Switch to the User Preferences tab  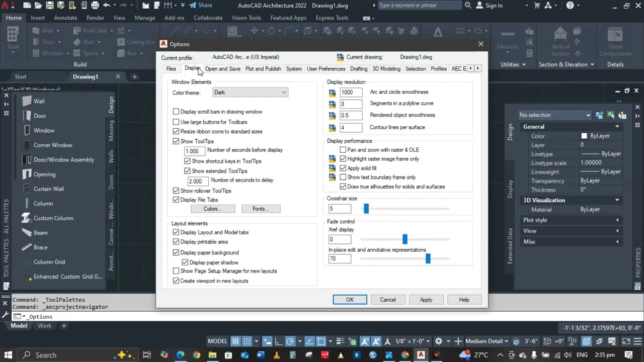tap(326, 69)
